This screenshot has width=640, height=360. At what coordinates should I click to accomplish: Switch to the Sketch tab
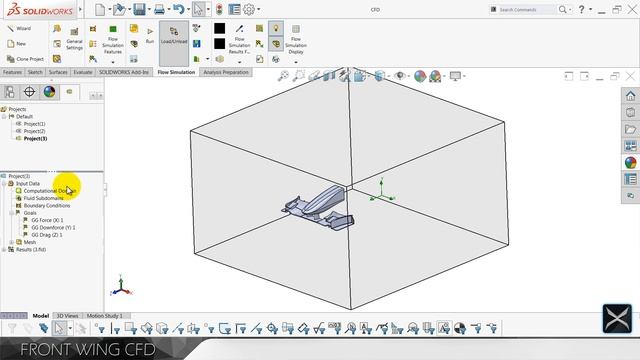point(35,72)
